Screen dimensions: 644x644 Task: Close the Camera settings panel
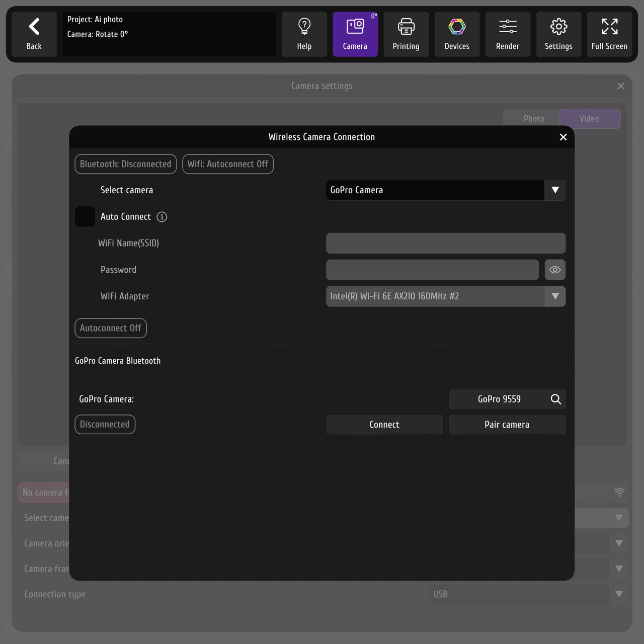pos(621,86)
